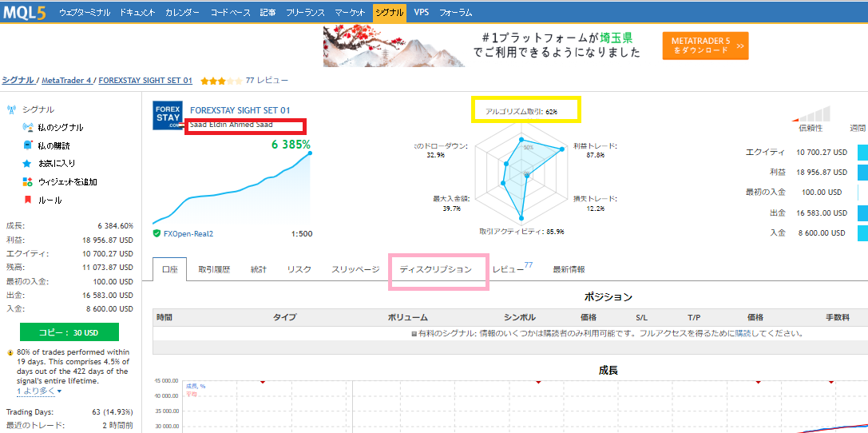Open the フォーラム menu item
This screenshot has width=868, height=433.
point(456,12)
